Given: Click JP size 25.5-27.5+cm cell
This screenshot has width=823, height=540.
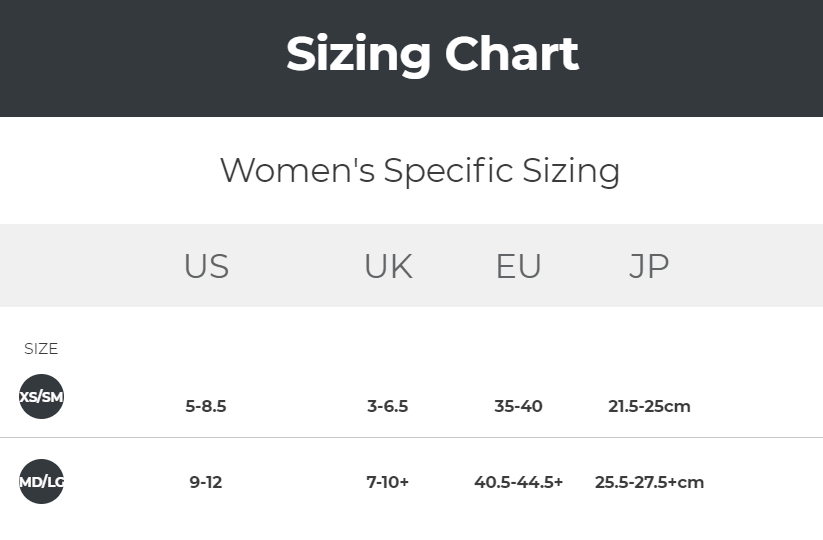Looking at the screenshot, I should point(649,482).
